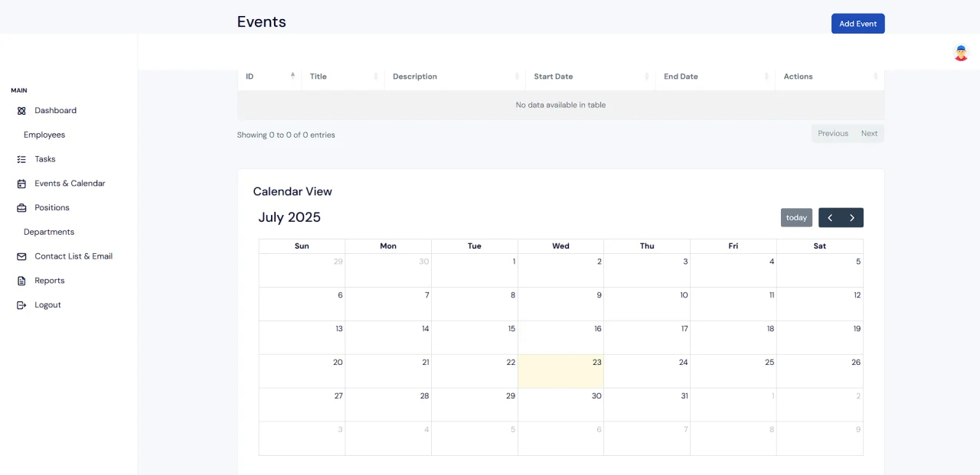
Task: Open Positions in sidebar menu
Action: pyautogui.click(x=52, y=208)
